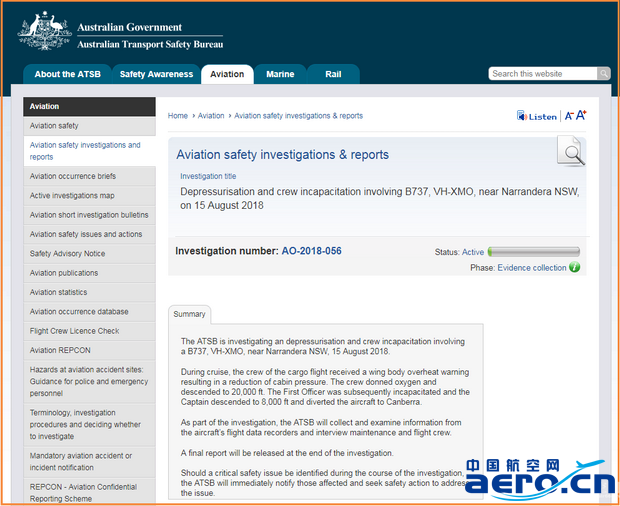
Task: Open the About the ATSB tab
Action: [67, 74]
